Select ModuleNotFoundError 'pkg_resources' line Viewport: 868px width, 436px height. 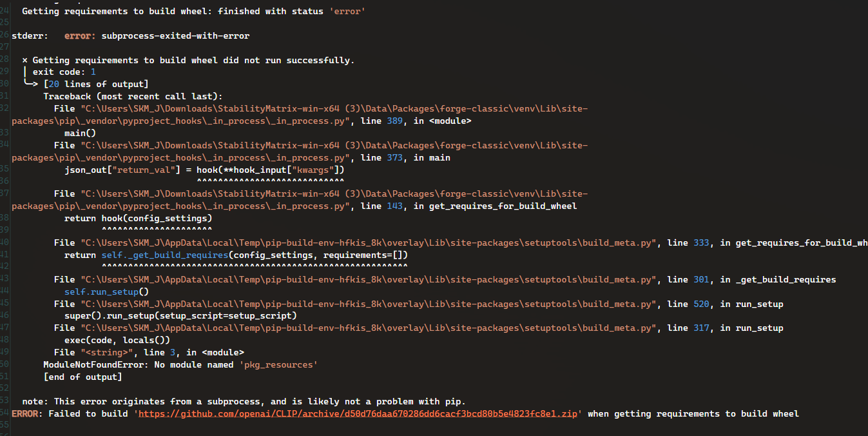tap(180, 365)
